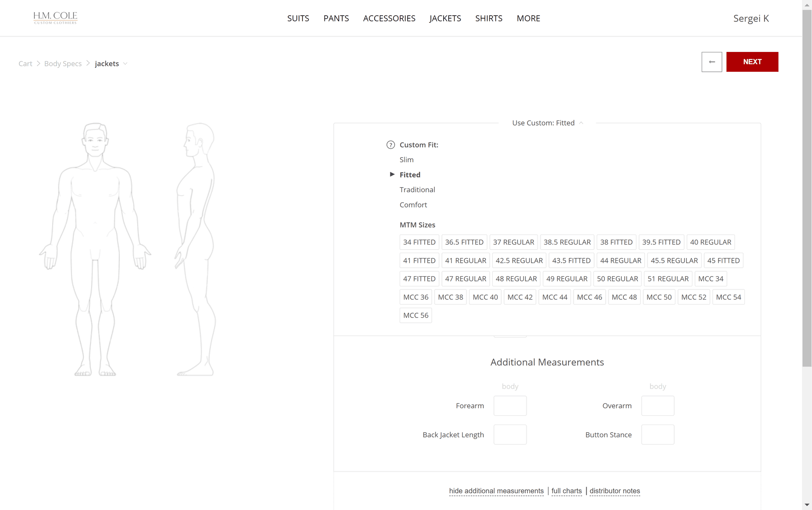Select the Traditional fit option

417,189
